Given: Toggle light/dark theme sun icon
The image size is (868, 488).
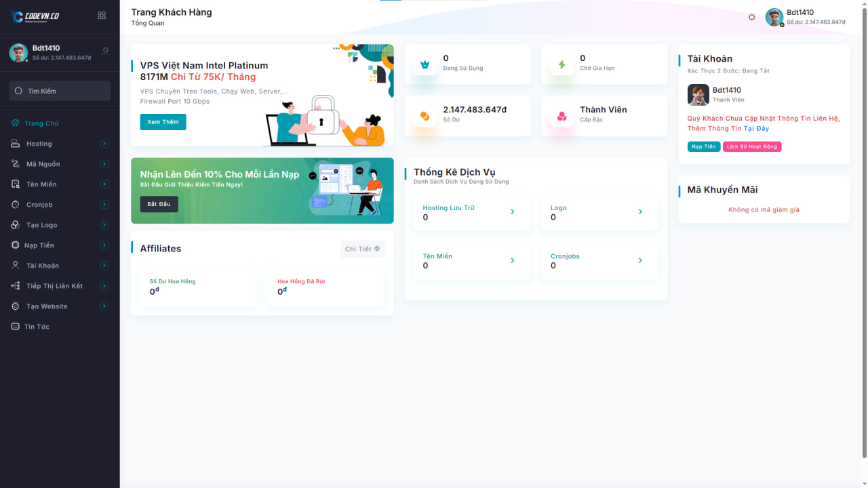Looking at the screenshot, I should tap(751, 17).
